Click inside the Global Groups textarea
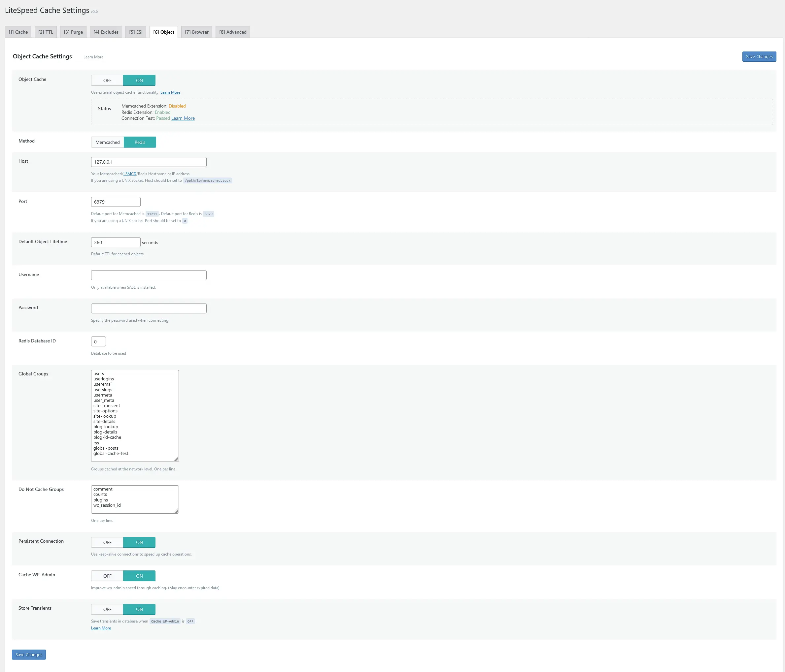This screenshot has width=785, height=672. click(135, 416)
